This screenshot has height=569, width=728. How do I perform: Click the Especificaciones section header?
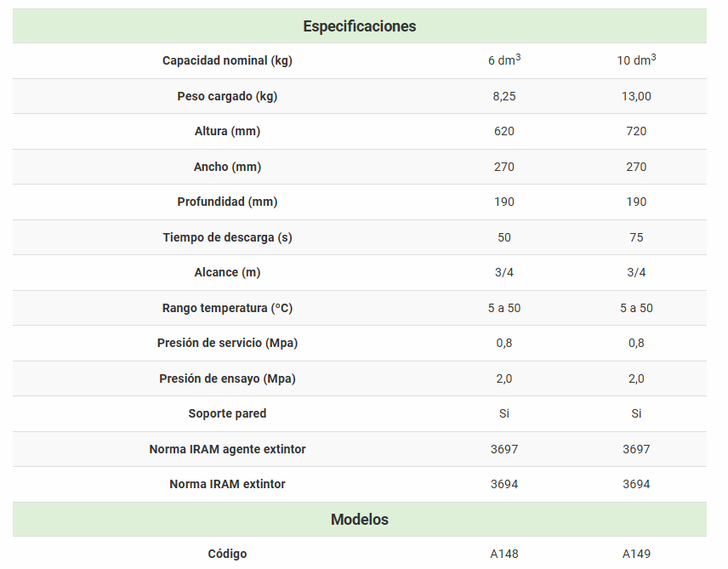[360, 26]
